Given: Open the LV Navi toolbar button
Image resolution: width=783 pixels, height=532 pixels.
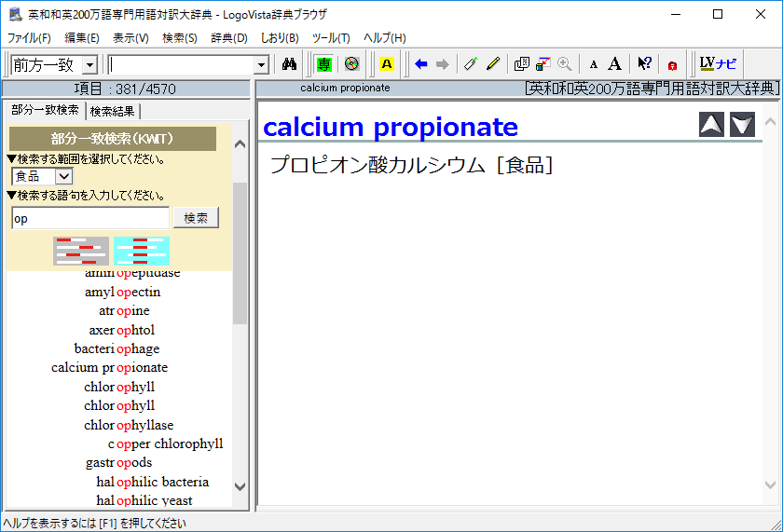Looking at the screenshot, I should (718, 64).
